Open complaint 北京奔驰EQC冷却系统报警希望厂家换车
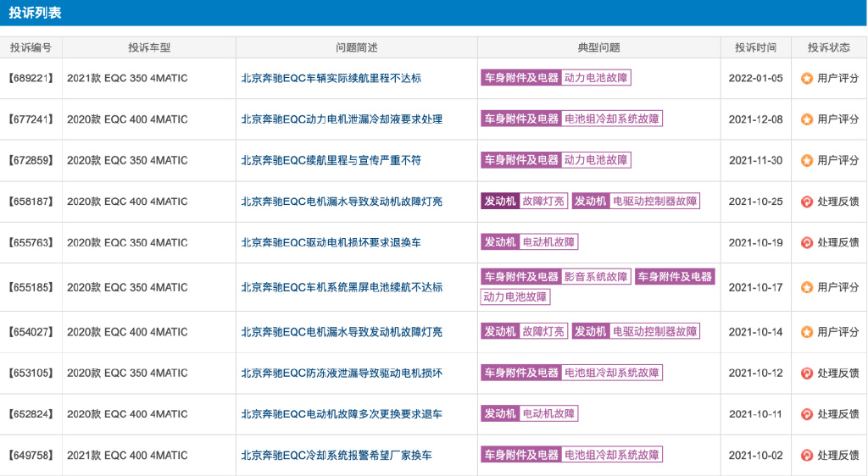Viewport: 868px width, 476px height. [x=337, y=456]
